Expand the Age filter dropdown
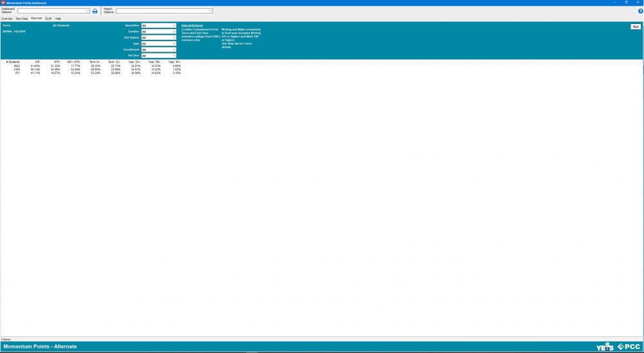 pyautogui.click(x=158, y=44)
